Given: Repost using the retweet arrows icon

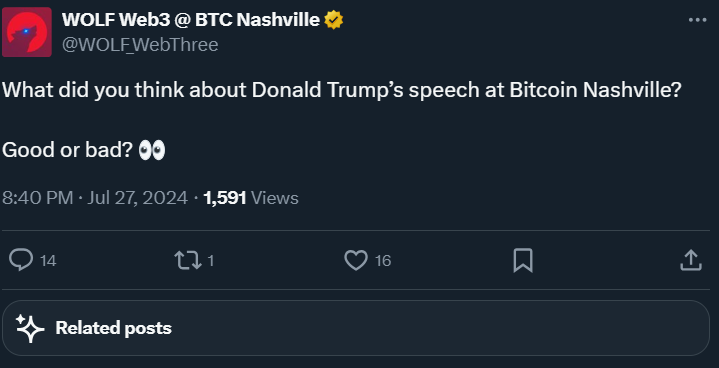Looking at the screenshot, I should (188, 260).
